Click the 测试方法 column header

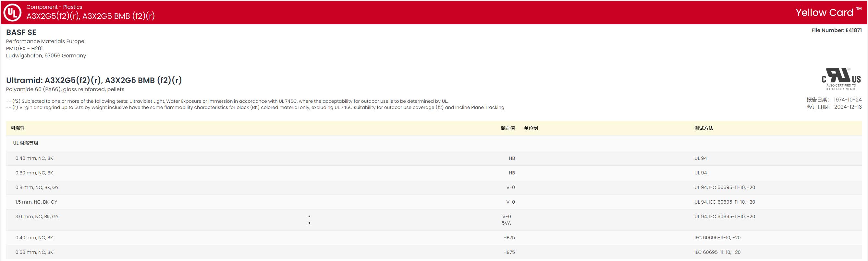tap(703, 128)
